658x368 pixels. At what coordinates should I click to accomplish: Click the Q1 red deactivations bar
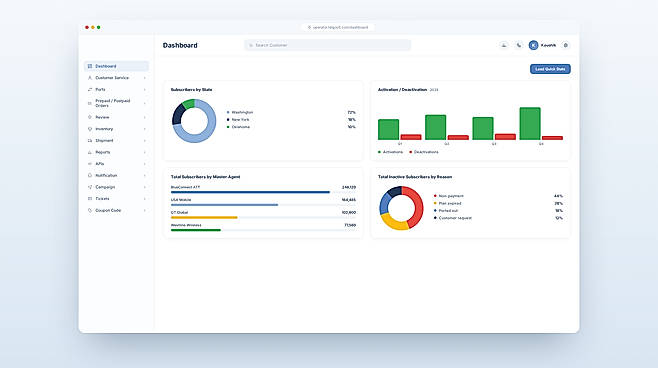tap(411, 137)
